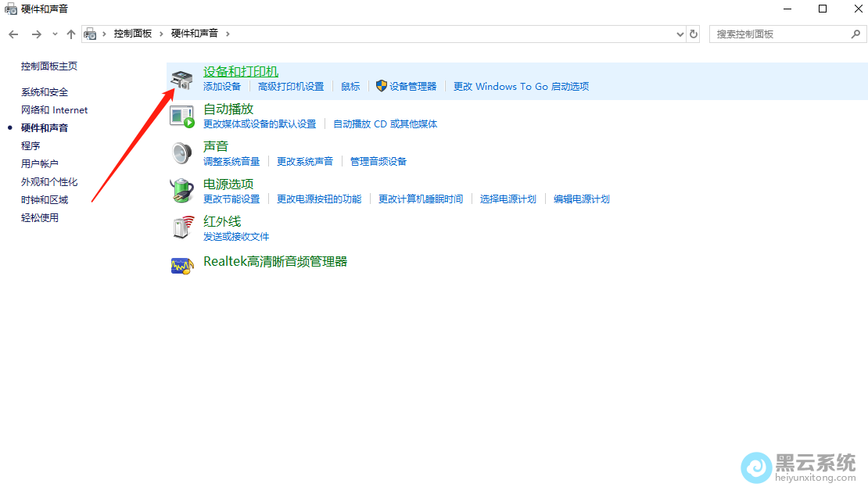Expand the recent locations dropdown arrow

coord(55,34)
